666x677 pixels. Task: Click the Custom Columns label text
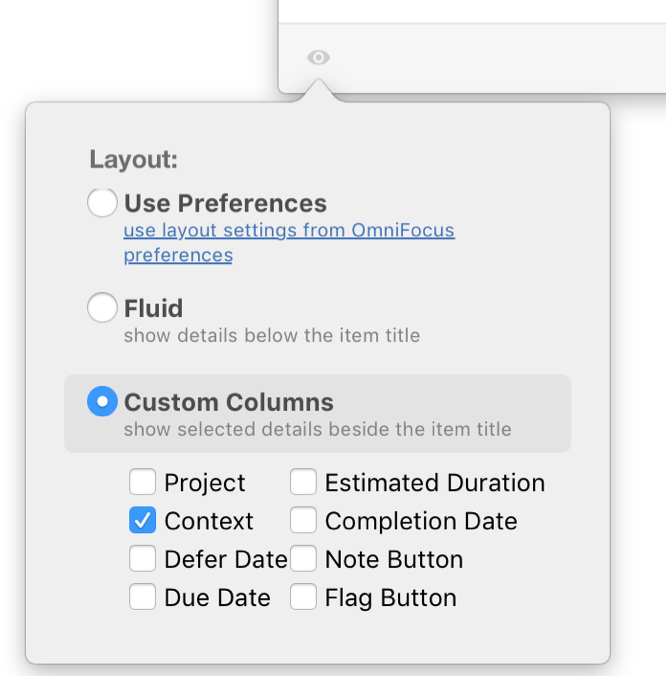(229, 403)
